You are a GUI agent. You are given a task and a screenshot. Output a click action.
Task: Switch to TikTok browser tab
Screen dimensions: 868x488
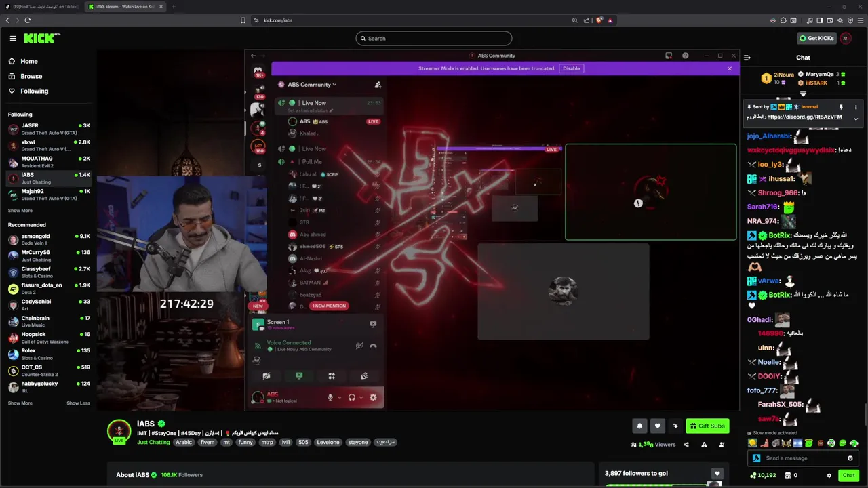(x=41, y=7)
